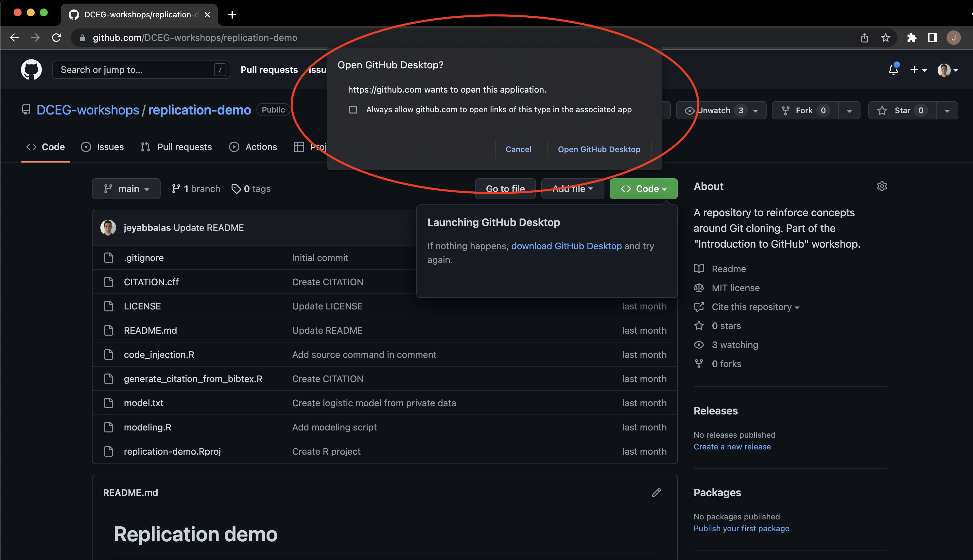Click the eye icon beside 3 watching
This screenshot has height=560, width=973.
[x=699, y=345]
